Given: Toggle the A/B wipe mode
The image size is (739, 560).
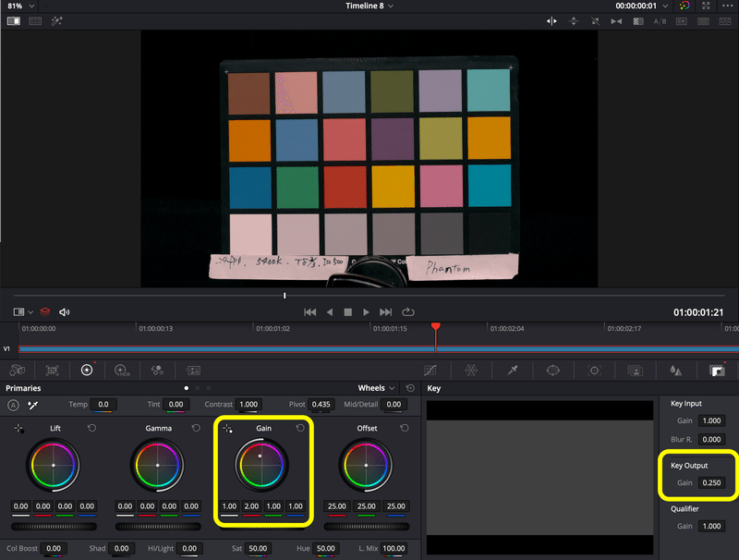Looking at the screenshot, I should click(x=660, y=21).
